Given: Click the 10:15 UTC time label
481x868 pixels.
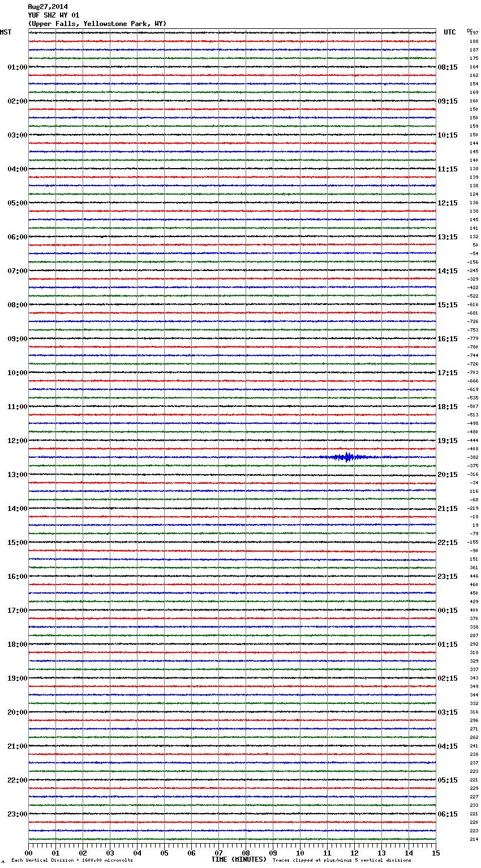Looking at the screenshot, I should (x=448, y=135).
